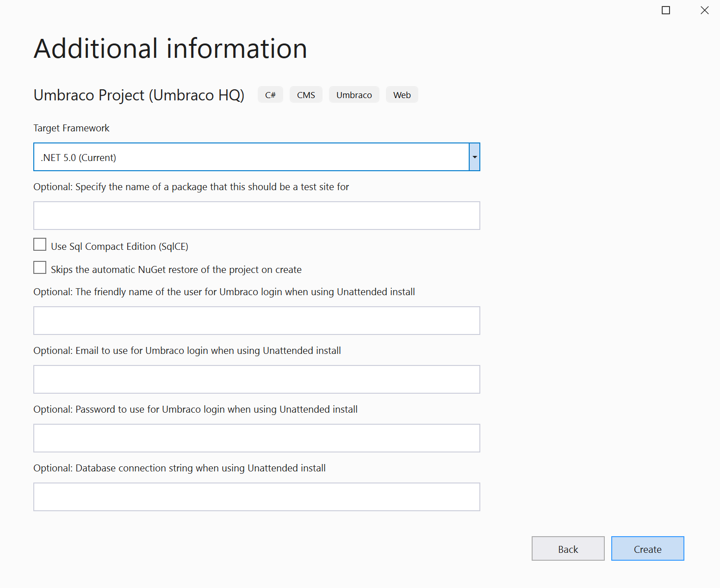The image size is (720, 588).
Task: Click the Database connection string field
Action: (x=257, y=497)
